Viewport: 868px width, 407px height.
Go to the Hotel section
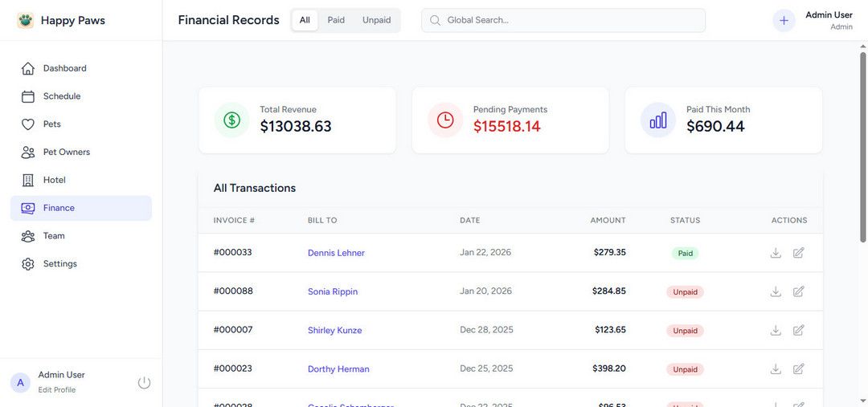(54, 180)
